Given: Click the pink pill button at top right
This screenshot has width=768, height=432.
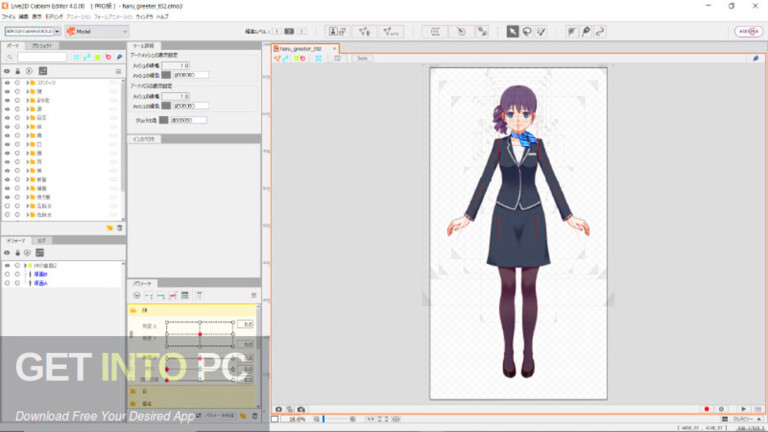Looking at the screenshot, I should coord(748,31).
